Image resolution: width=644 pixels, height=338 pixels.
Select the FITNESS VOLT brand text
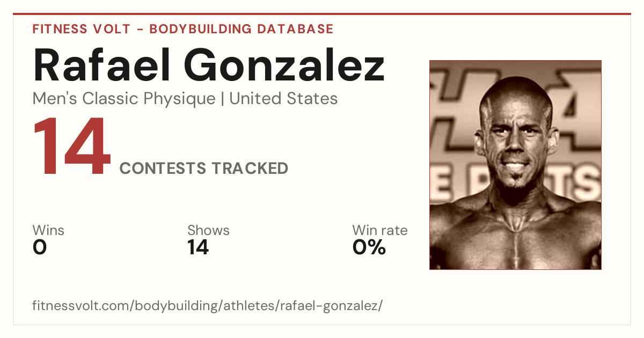point(81,29)
